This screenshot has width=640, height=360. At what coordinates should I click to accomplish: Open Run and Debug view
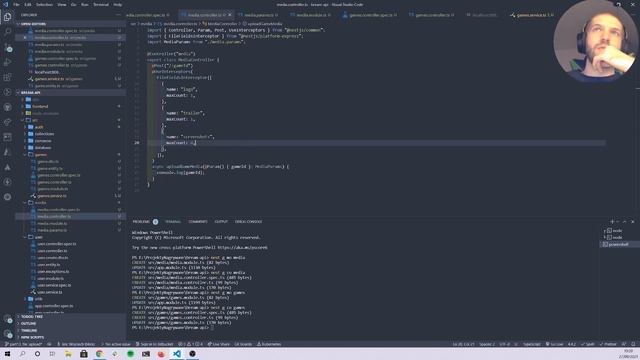7,62
